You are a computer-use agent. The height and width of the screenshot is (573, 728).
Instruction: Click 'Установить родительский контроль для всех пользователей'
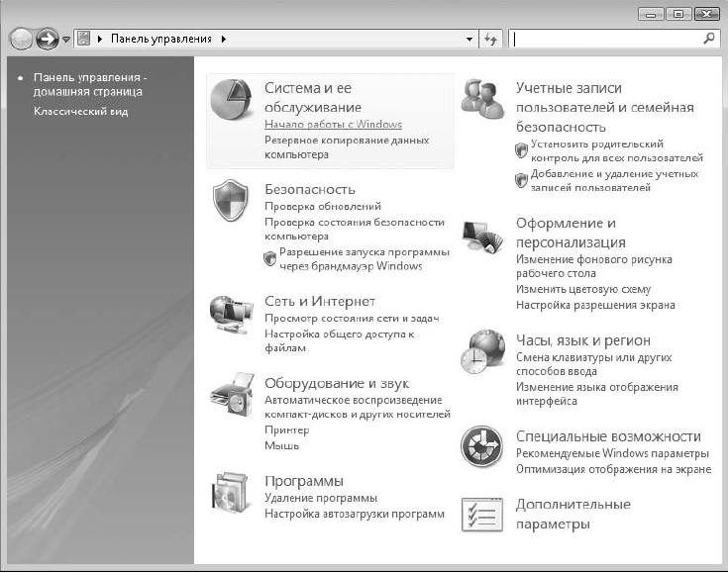coord(616,150)
